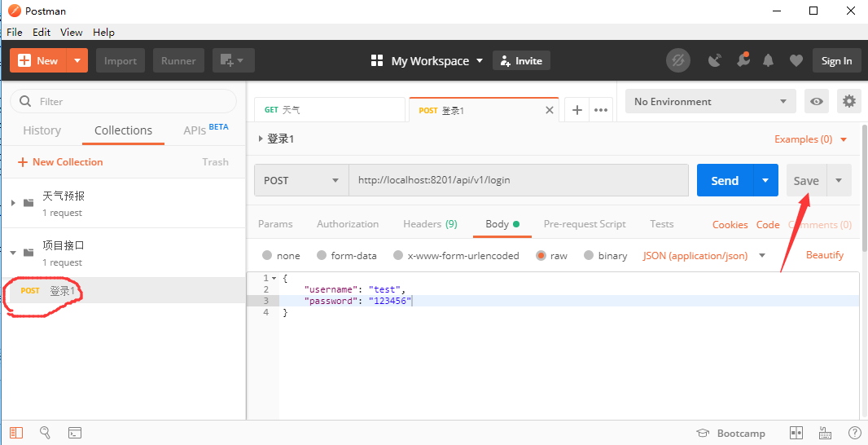Switch to the APIs BETA tab

tap(206, 130)
